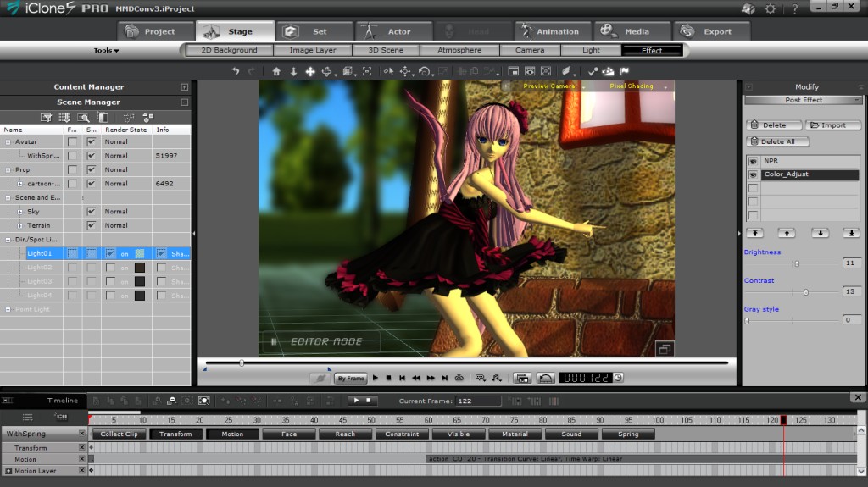868x487 pixels.
Task: Click the Home view icon
Action: pos(276,72)
